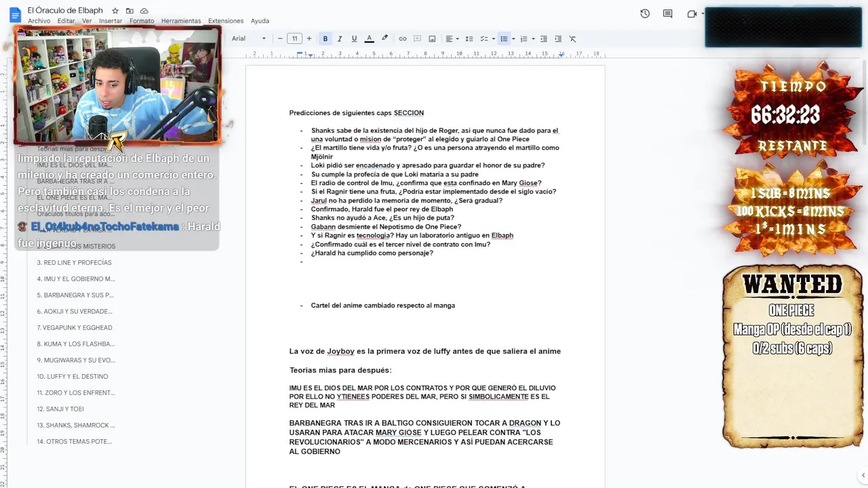Open the Archivo menu
This screenshot has width=868, height=488.
39,21
